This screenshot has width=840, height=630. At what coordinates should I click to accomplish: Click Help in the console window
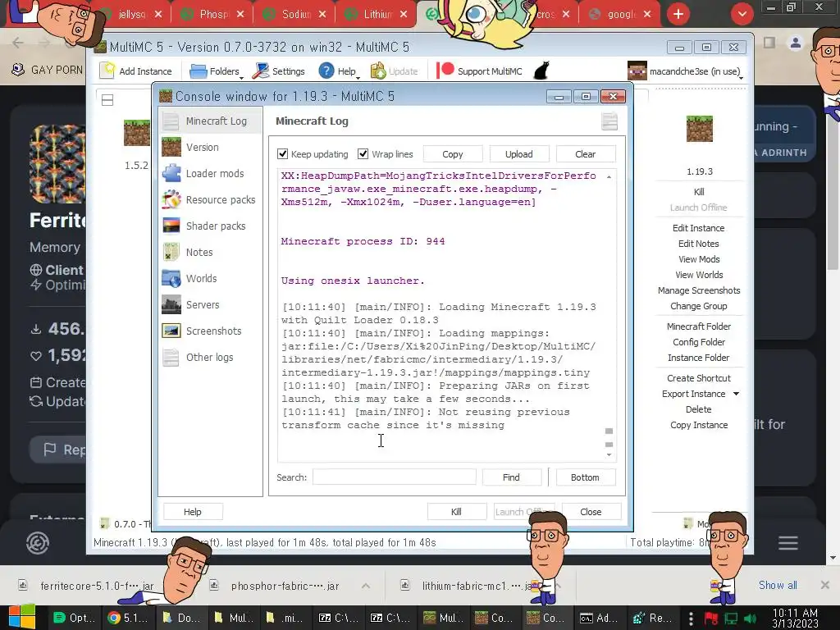(x=193, y=512)
